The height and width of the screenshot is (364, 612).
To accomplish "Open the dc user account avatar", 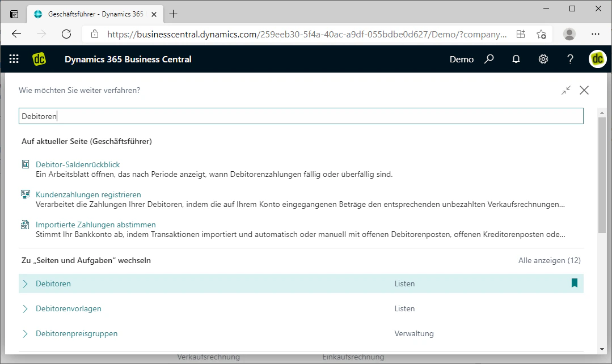I will click(x=598, y=59).
